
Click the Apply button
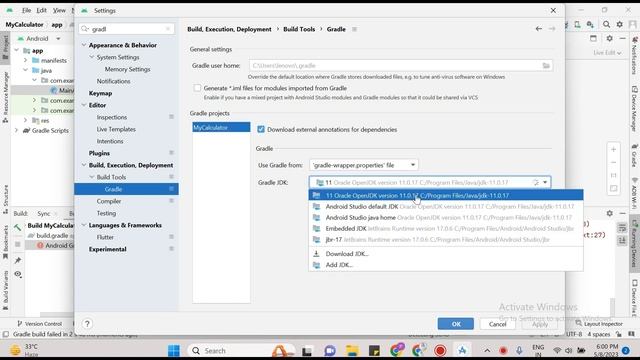point(540,324)
